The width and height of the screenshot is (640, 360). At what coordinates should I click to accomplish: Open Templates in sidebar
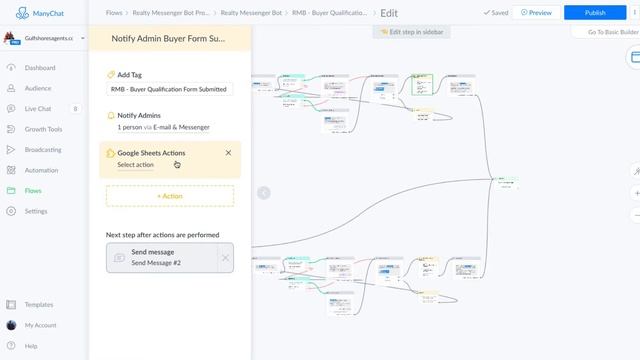coord(39,304)
